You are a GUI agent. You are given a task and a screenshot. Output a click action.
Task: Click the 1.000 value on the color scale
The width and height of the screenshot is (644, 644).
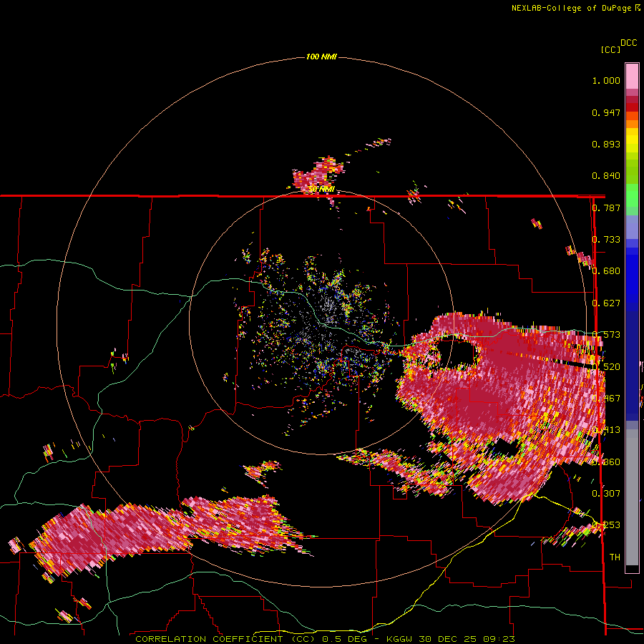coord(606,80)
